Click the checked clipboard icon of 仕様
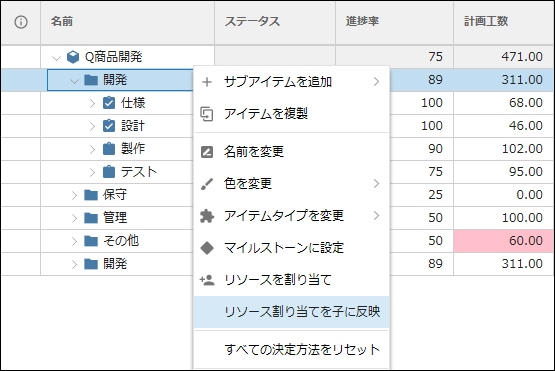Image resolution: width=555 pixels, height=371 pixels. point(109,103)
